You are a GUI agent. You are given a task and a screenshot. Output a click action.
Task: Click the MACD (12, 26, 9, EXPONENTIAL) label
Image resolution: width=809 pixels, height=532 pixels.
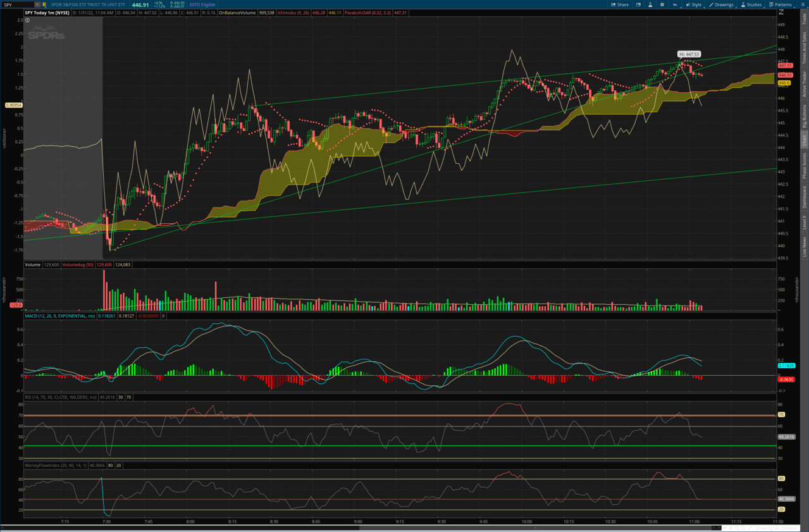point(59,316)
